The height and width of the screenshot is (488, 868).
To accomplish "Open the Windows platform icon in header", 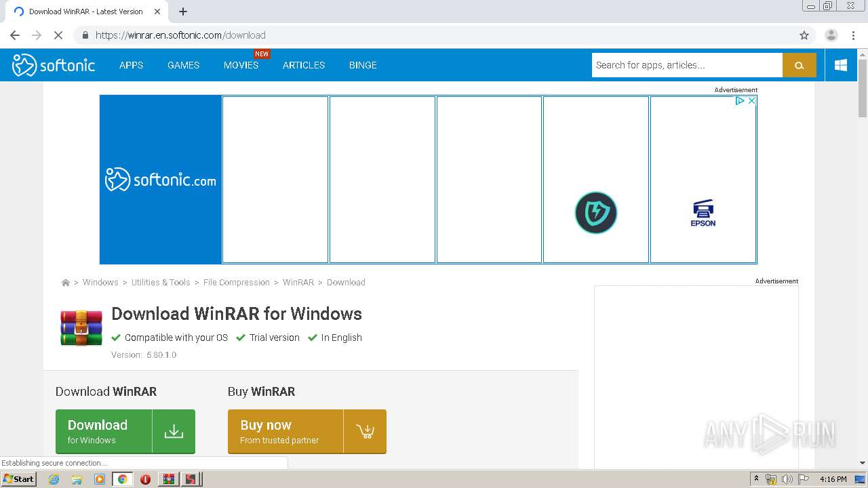I will (x=841, y=65).
